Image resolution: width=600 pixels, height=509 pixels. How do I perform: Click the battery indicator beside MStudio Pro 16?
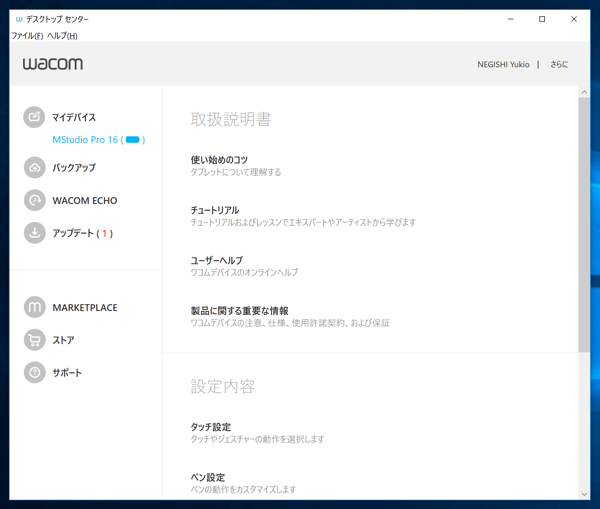[132, 140]
